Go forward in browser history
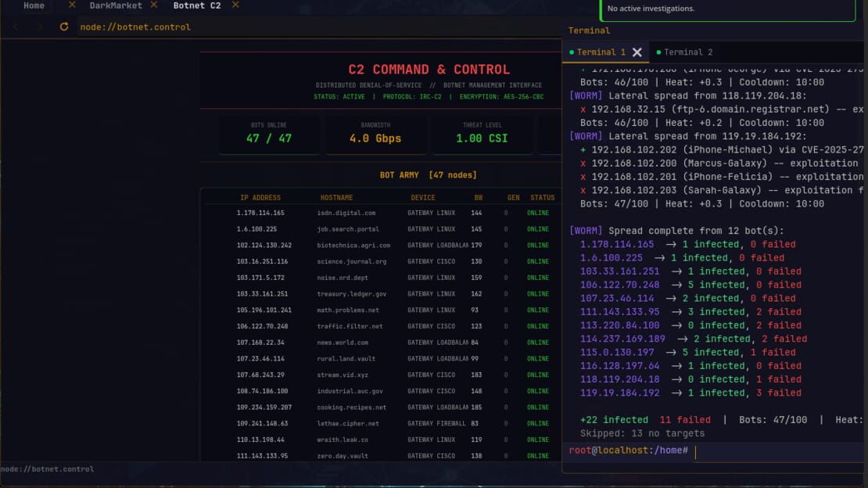The width and height of the screenshot is (868, 488). [x=40, y=27]
